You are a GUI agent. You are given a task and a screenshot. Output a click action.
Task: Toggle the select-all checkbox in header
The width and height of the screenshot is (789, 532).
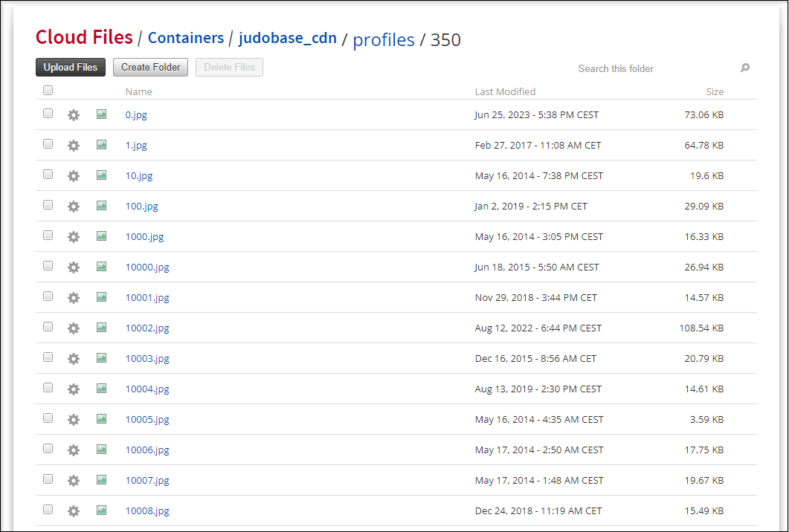click(48, 91)
